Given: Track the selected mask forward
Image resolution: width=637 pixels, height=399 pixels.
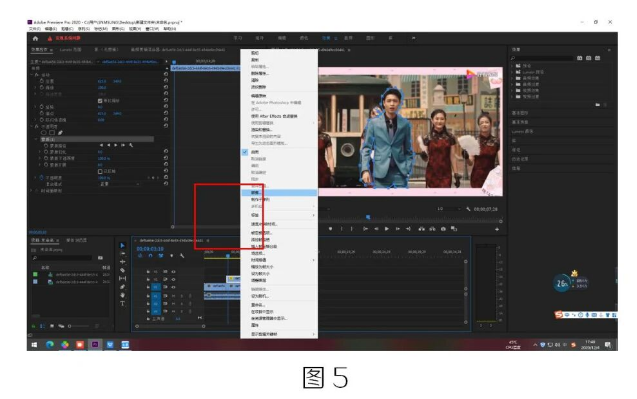Looking at the screenshot, I should click(116, 145).
